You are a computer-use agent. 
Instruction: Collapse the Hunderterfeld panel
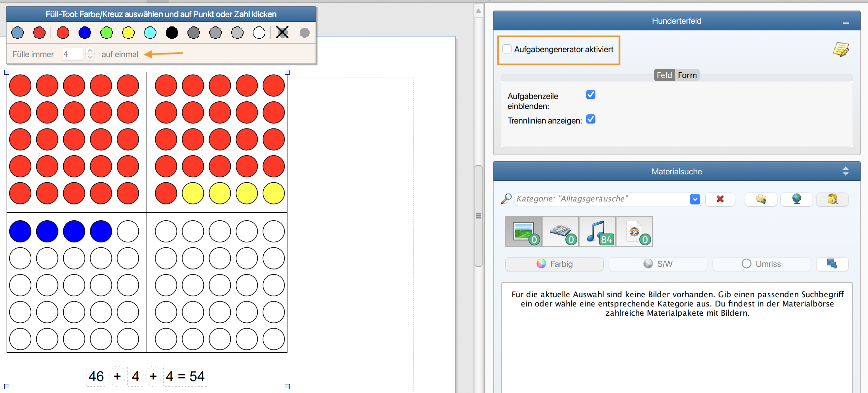click(845, 22)
